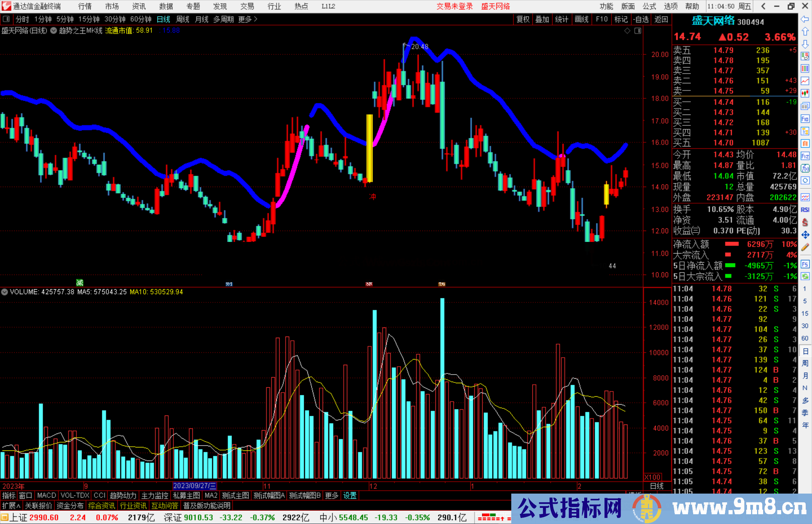Screen dimensions: 812x524
Task: Click the candlestick chart sidebar icon
Action: [805, 93]
